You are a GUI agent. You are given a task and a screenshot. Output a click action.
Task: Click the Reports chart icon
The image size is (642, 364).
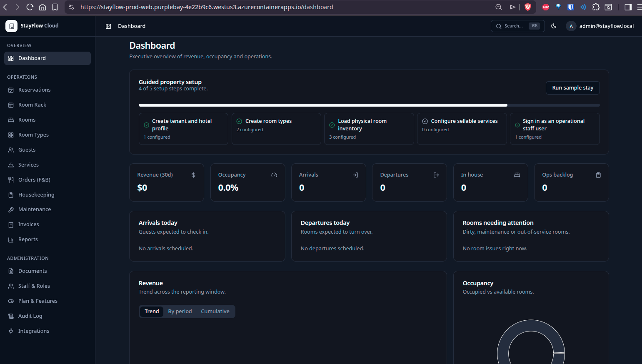[x=11, y=239]
